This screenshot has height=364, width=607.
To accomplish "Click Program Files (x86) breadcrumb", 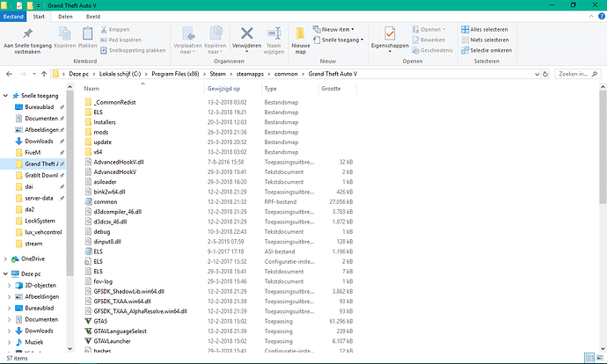I will pos(175,74).
